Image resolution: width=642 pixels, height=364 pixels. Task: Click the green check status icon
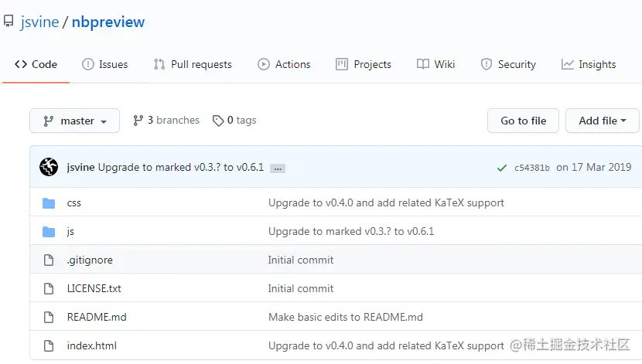[x=501, y=168]
